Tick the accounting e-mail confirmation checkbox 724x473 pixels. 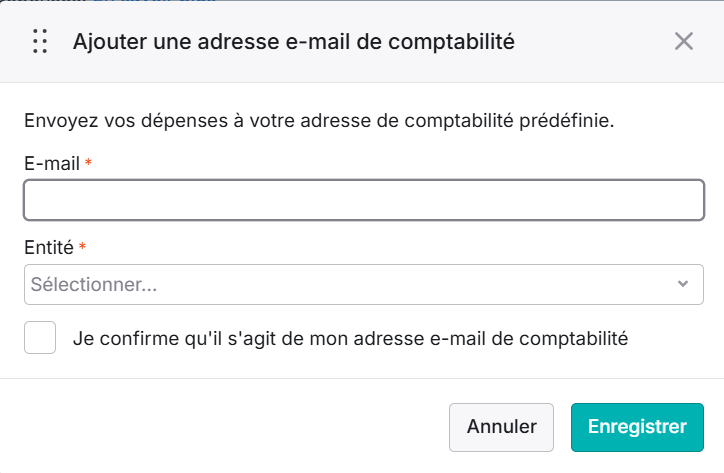(x=40, y=338)
